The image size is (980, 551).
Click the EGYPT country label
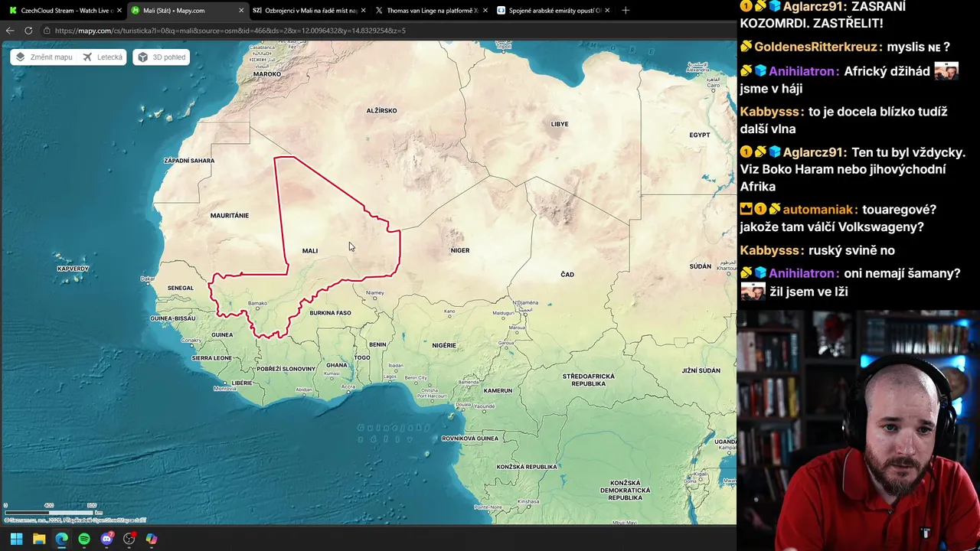click(700, 135)
